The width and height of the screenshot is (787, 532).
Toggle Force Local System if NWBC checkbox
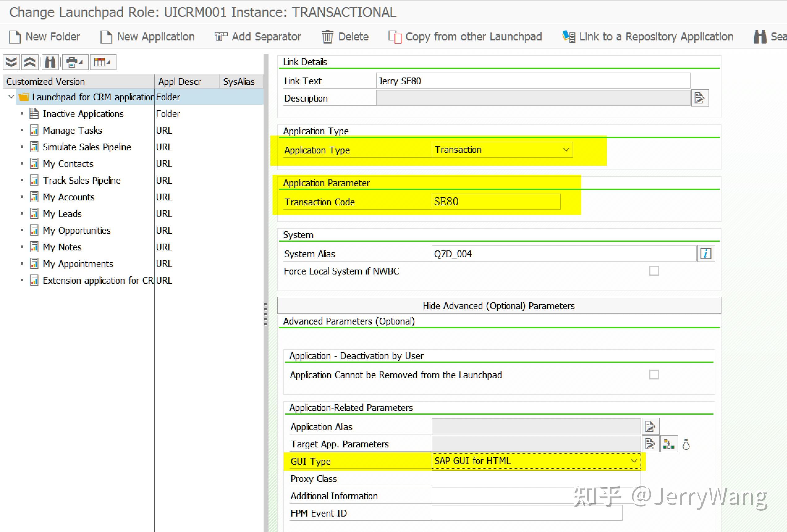pos(654,271)
